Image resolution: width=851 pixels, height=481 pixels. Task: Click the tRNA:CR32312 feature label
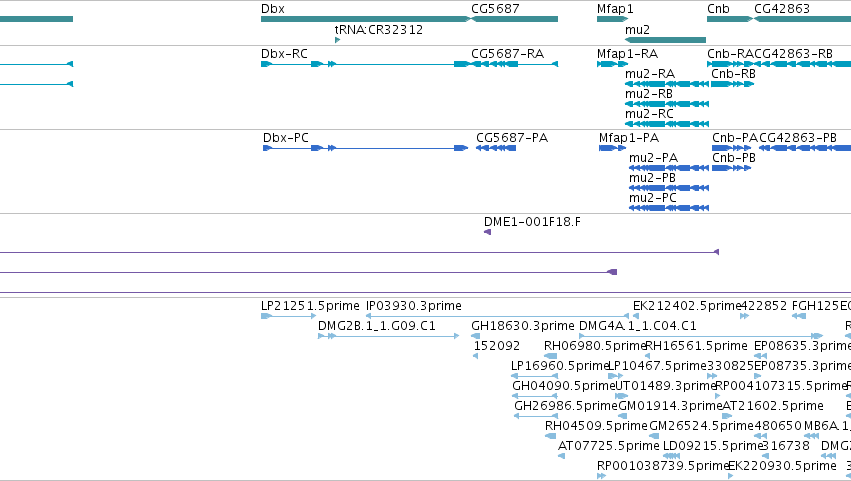(x=379, y=29)
